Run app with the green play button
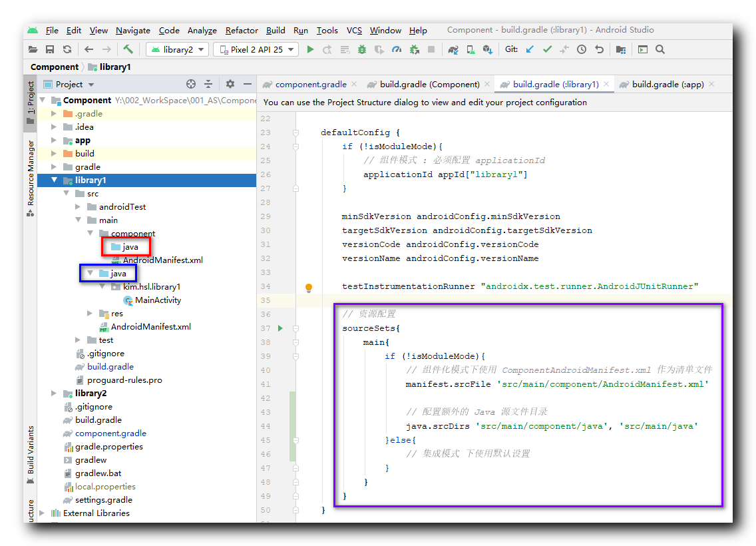Viewport: 756px width, 546px height. (x=310, y=50)
